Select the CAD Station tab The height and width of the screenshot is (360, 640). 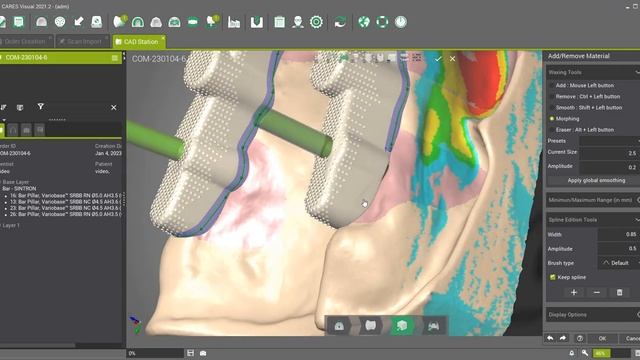coord(139,42)
